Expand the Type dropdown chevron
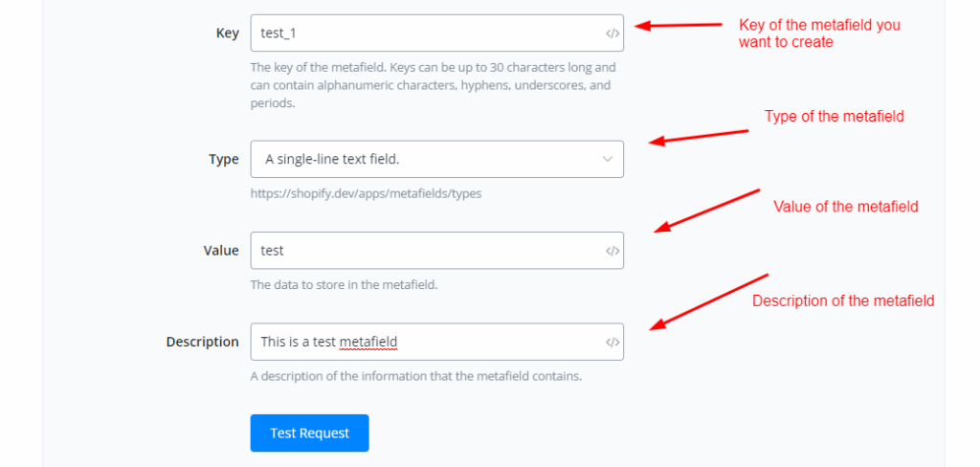Screen dimensions: 980x467 pyautogui.click(x=608, y=159)
